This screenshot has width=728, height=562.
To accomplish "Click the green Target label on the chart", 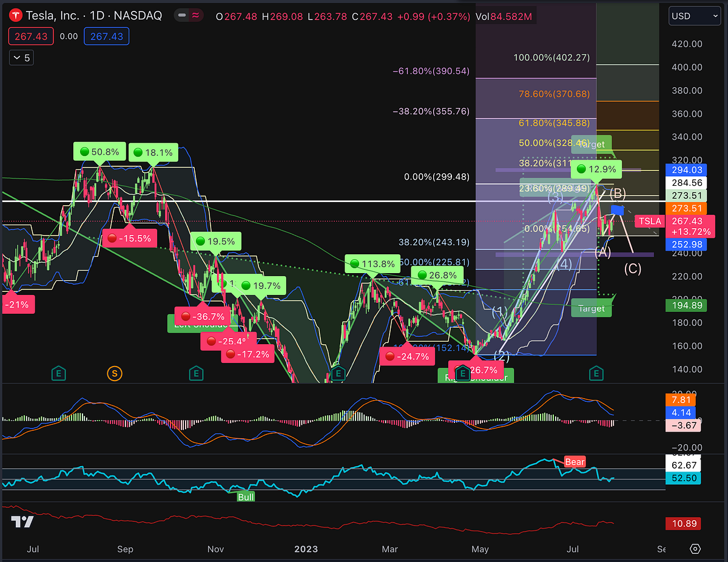I will click(591, 308).
